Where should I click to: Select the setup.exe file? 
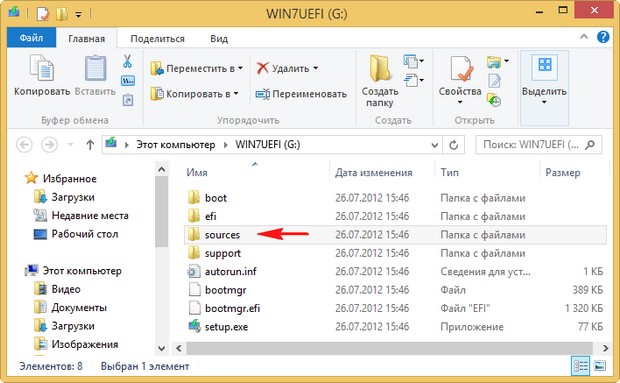[395, 326]
